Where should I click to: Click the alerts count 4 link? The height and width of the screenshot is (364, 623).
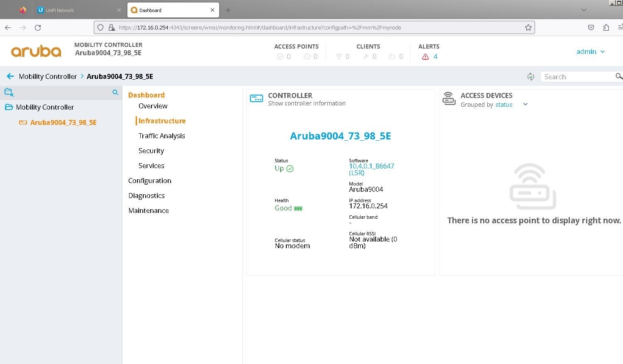pyautogui.click(x=435, y=56)
